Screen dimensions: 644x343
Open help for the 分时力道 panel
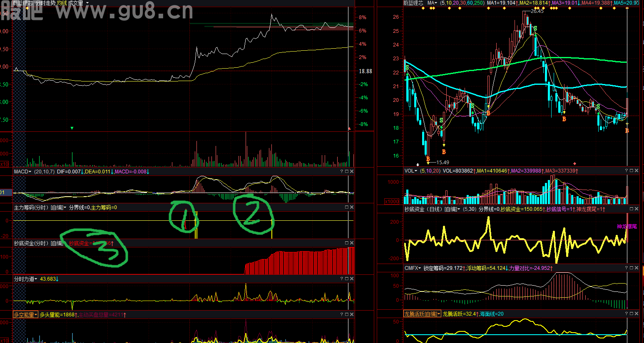coord(341,279)
